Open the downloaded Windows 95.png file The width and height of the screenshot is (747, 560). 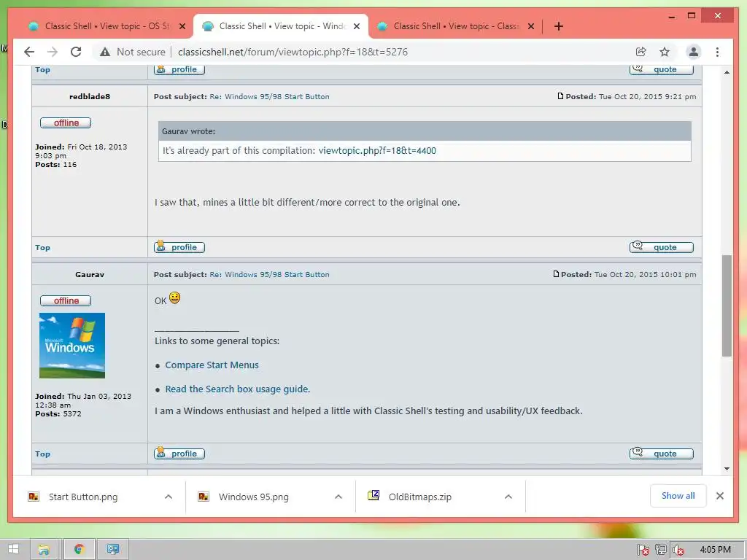coord(253,497)
